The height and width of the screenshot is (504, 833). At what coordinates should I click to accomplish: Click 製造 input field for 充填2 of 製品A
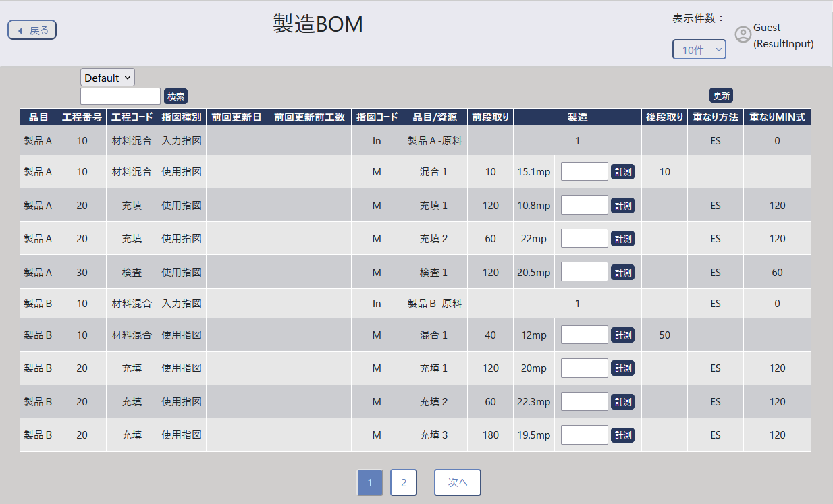click(x=583, y=238)
